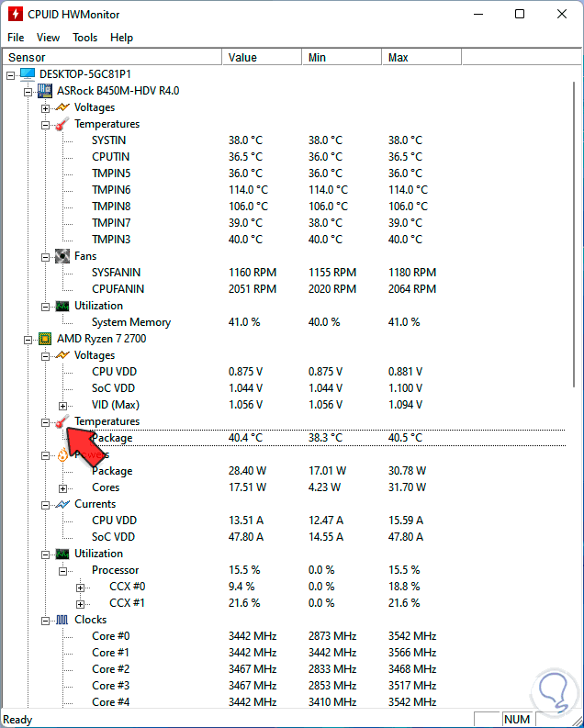The width and height of the screenshot is (584, 728).
Task: Click the ASRock motherboard chip icon
Action: [45, 91]
